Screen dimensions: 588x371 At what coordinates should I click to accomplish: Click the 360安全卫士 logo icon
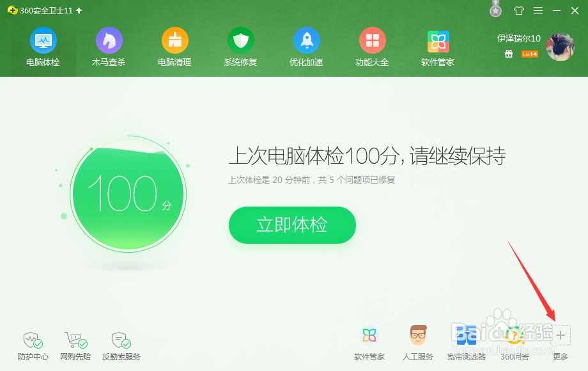click(12, 10)
